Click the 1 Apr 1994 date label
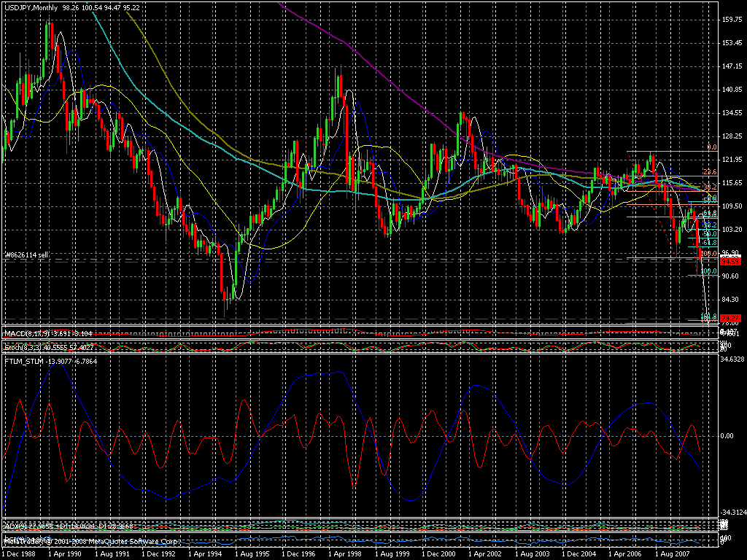Image resolution: width=747 pixels, height=560 pixels. coord(205,554)
